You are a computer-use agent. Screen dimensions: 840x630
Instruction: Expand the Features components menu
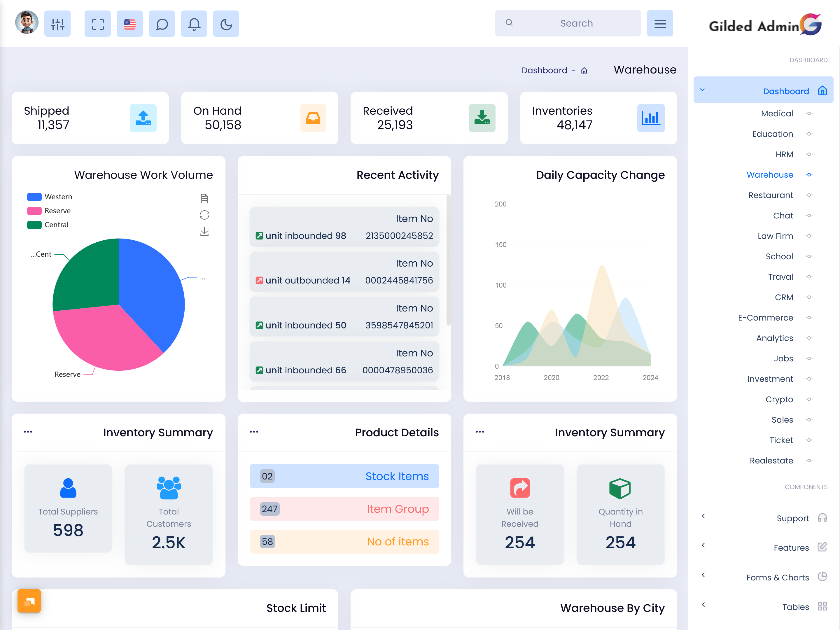pyautogui.click(x=763, y=547)
